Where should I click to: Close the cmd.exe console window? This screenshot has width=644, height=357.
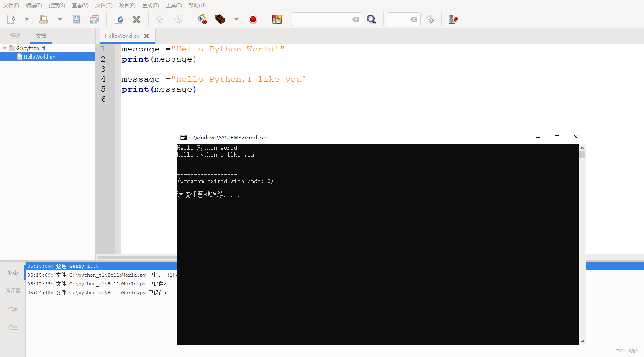[576, 137]
